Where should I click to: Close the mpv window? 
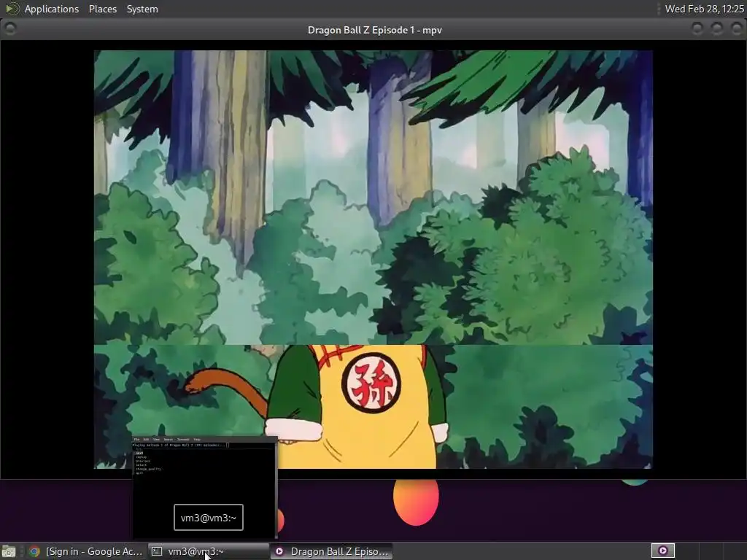click(736, 29)
